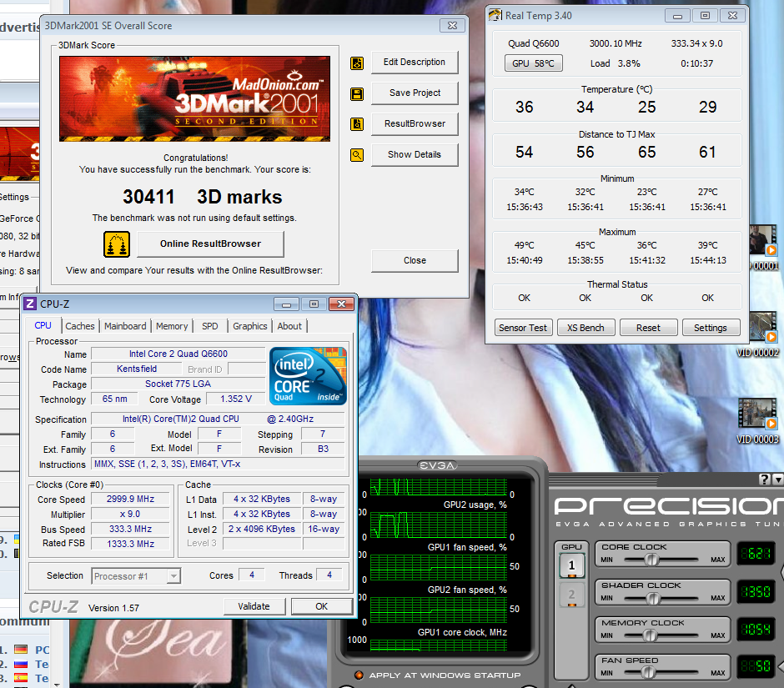Click the "1.352 V" core voltage value

[236, 399]
